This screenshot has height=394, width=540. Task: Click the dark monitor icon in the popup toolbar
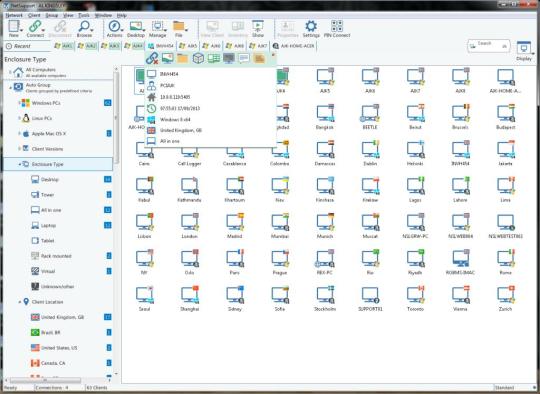(229, 58)
